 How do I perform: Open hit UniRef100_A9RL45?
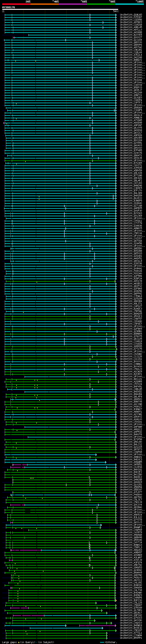(131, 27)
